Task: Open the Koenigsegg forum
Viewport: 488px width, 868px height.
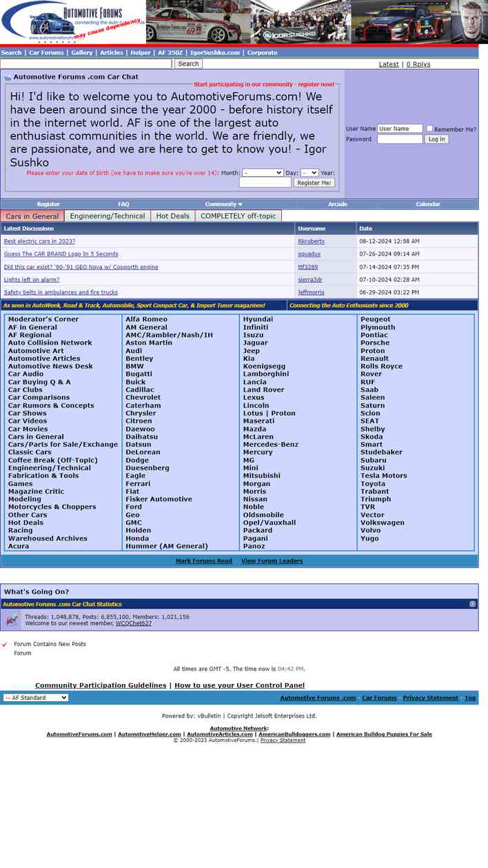Action: point(264,366)
